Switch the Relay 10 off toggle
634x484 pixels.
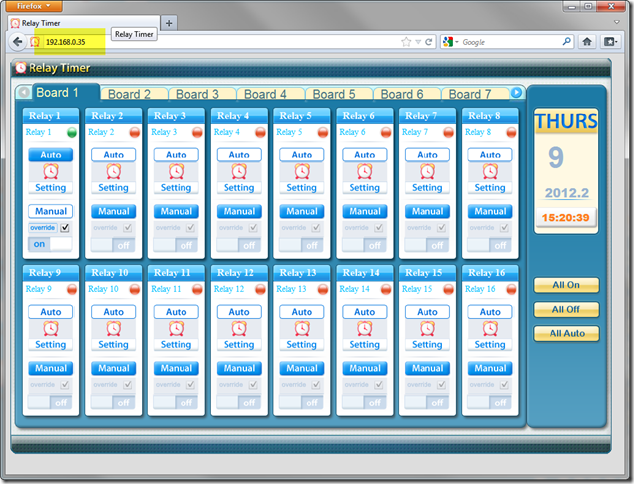point(113,402)
